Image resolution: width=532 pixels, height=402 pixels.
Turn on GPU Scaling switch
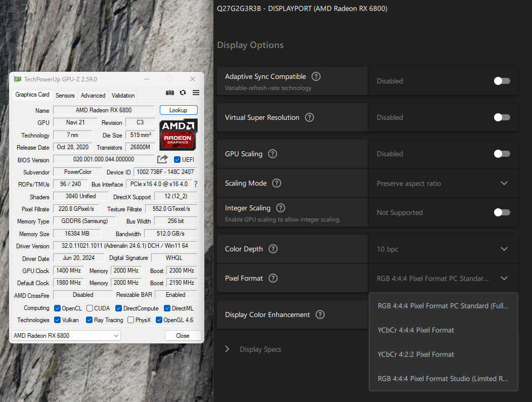pyautogui.click(x=502, y=154)
